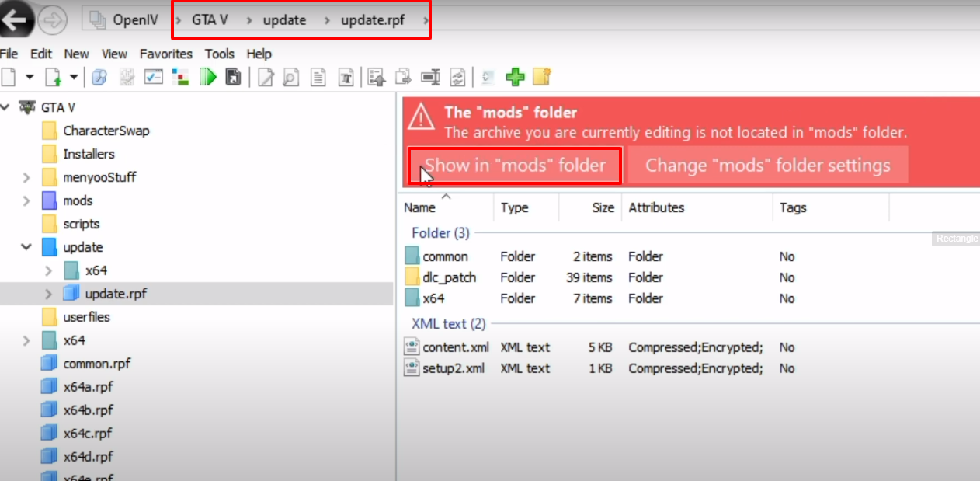This screenshot has height=481, width=980.
Task: Expand x64 node directly above common.rpf
Action: click(27, 340)
